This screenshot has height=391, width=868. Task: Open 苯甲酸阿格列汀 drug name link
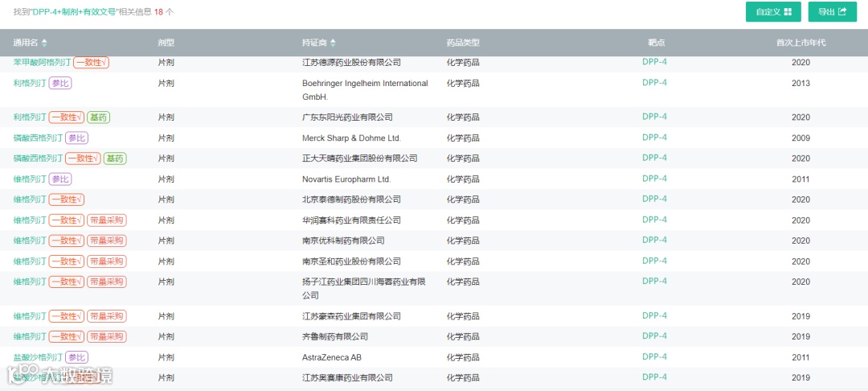[x=42, y=63]
